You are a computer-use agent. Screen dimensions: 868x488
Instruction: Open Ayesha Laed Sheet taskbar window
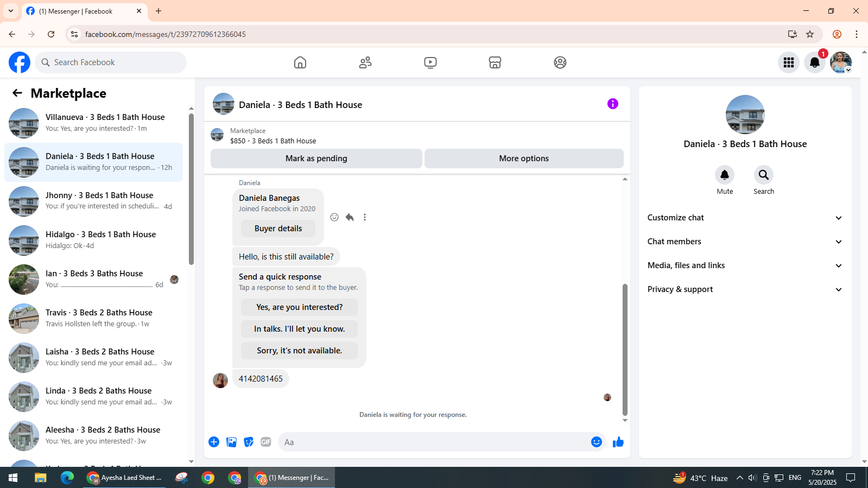point(124,478)
